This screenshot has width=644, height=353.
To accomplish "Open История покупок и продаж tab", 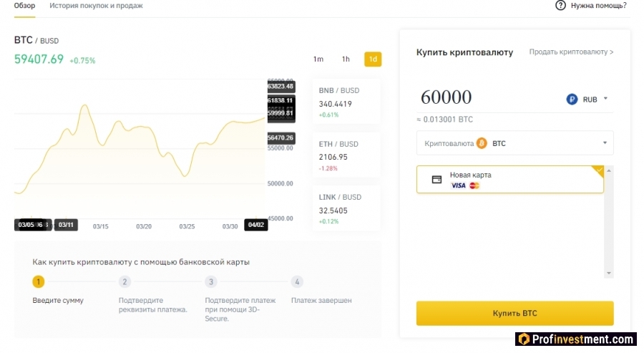I will pos(96,6).
